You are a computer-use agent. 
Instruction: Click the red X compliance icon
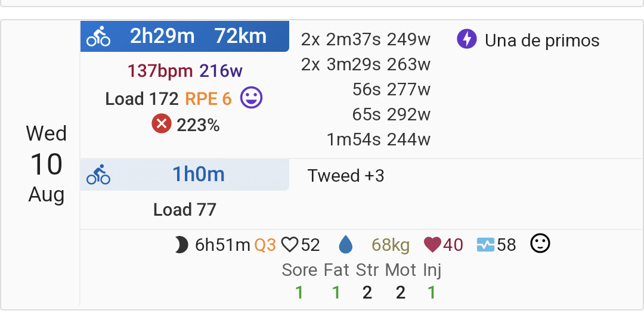pyautogui.click(x=162, y=123)
